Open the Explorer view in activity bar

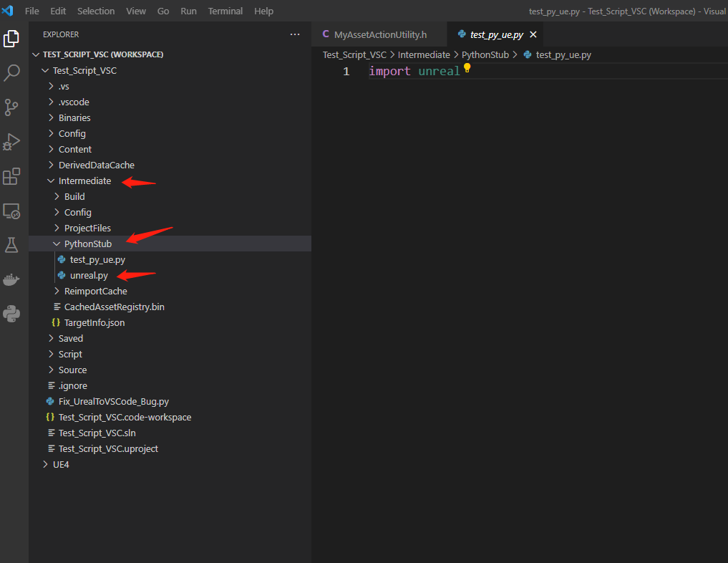click(x=11, y=39)
